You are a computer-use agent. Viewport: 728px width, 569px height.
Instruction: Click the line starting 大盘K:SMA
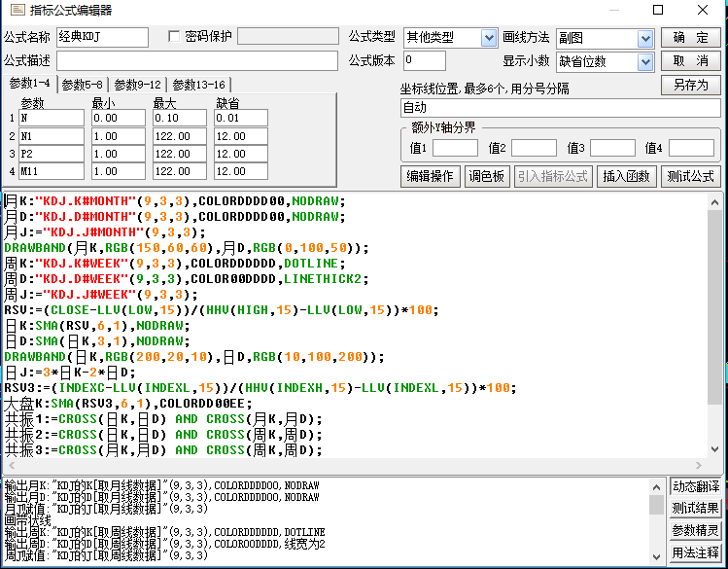point(127,404)
